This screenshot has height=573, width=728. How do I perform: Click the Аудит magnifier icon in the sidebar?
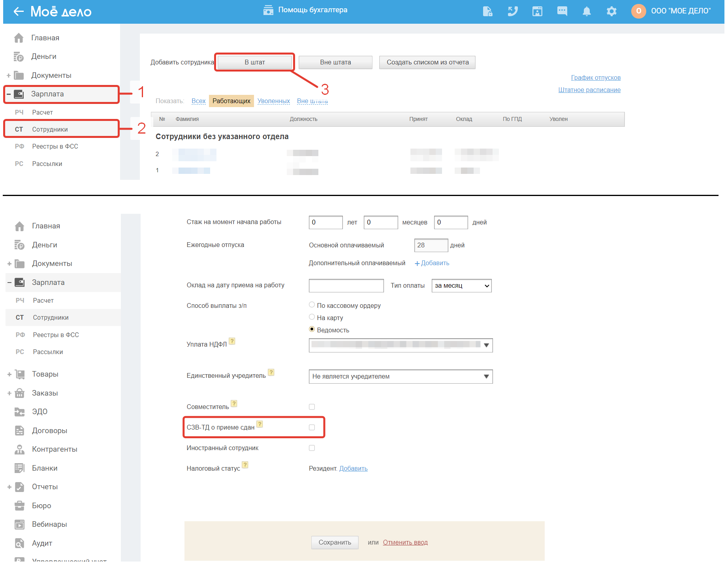pyautogui.click(x=20, y=543)
